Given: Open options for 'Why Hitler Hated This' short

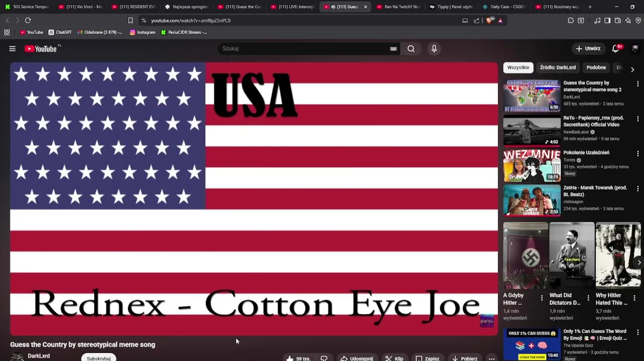Looking at the screenshot, I should tap(634, 298).
